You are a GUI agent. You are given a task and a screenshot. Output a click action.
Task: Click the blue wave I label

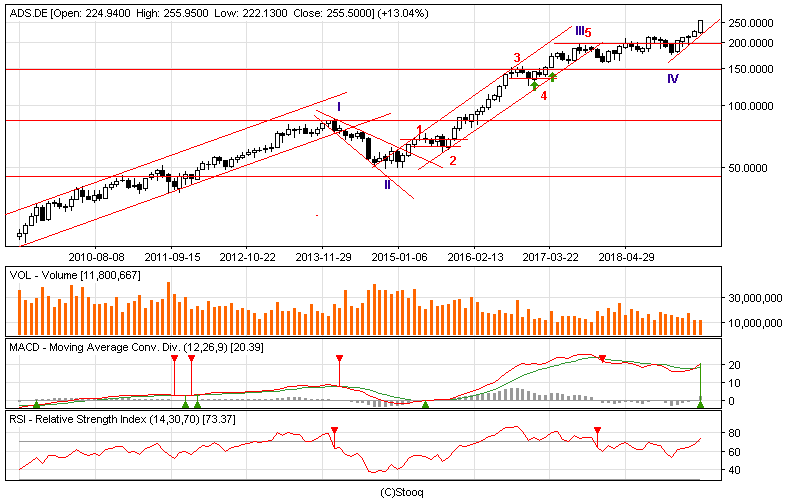(x=339, y=107)
